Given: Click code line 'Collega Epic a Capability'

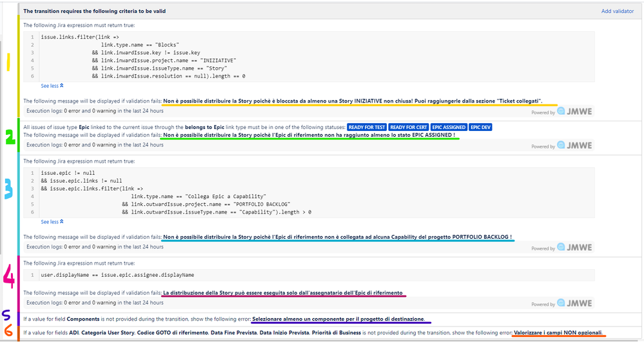Looking at the screenshot, I should pos(199,196).
